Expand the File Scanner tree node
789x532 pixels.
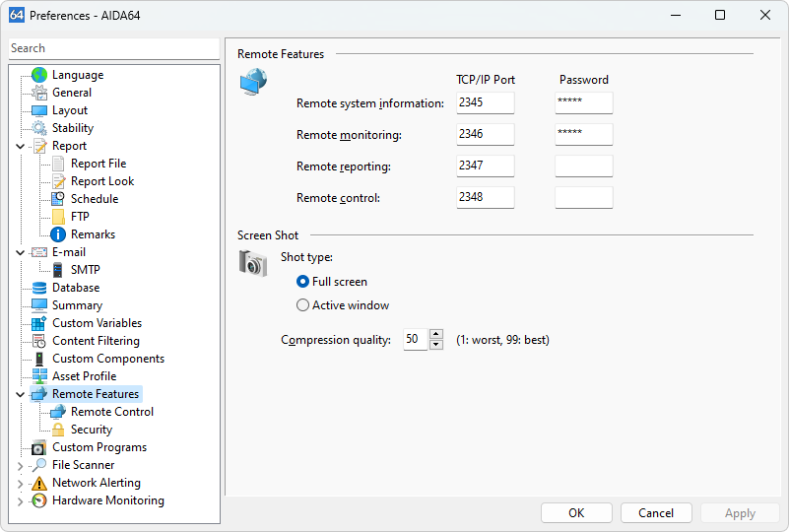[21, 465]
